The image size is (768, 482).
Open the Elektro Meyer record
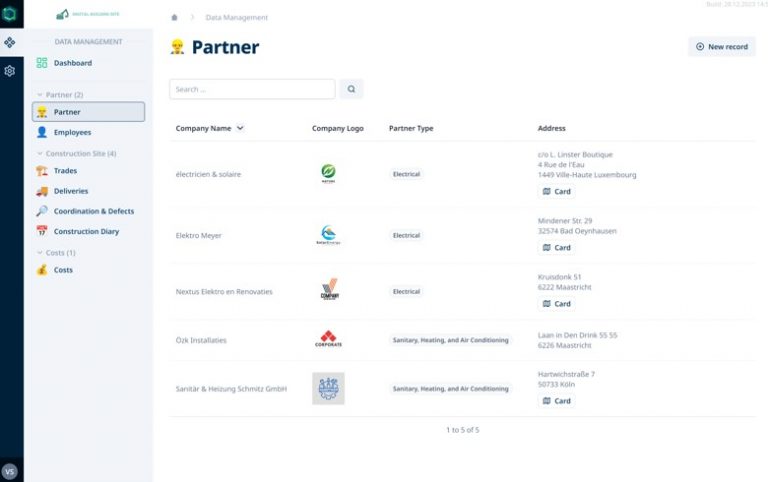click(x=198, y=236)
